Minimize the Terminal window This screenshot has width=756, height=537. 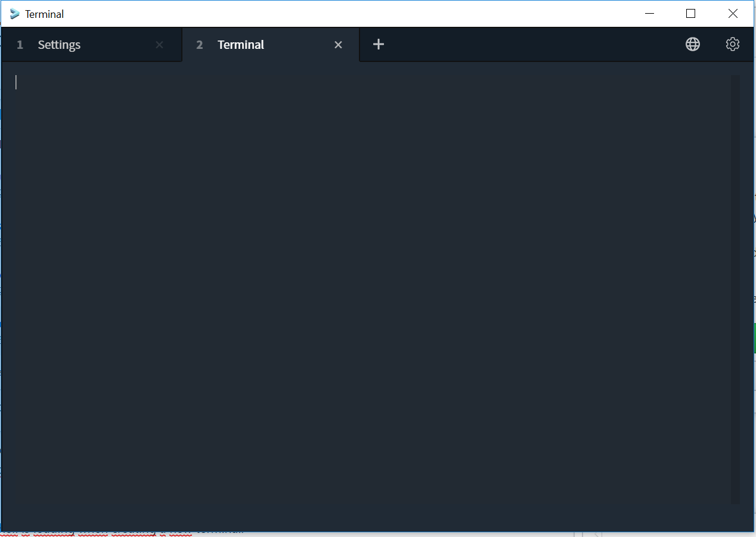tap(649, 14)
